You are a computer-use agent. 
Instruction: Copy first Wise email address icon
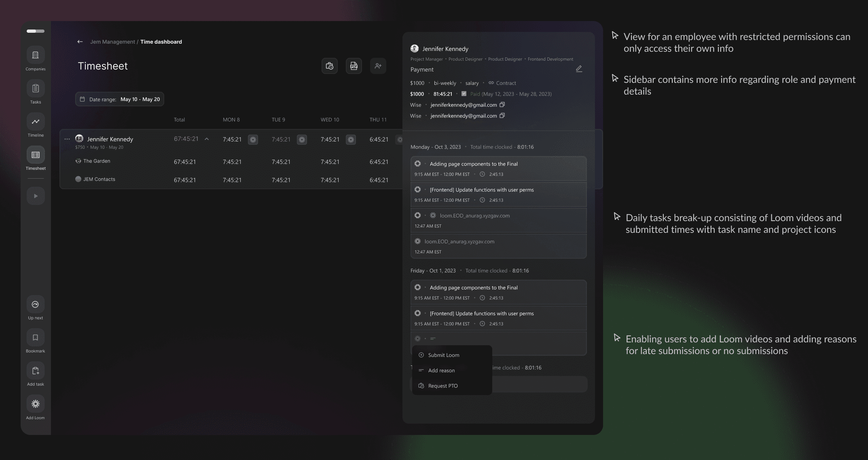pos(502,105)
